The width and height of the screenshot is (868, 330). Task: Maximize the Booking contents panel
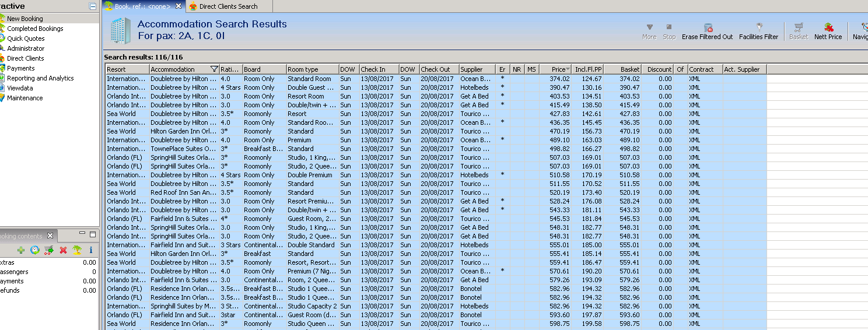93,235
